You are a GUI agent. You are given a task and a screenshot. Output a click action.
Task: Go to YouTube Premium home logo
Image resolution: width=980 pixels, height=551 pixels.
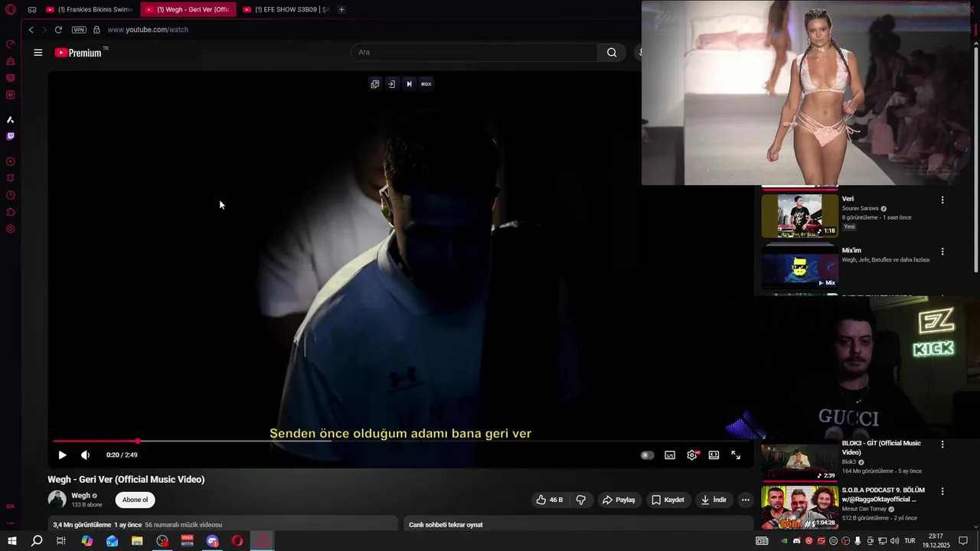(78, 53)
